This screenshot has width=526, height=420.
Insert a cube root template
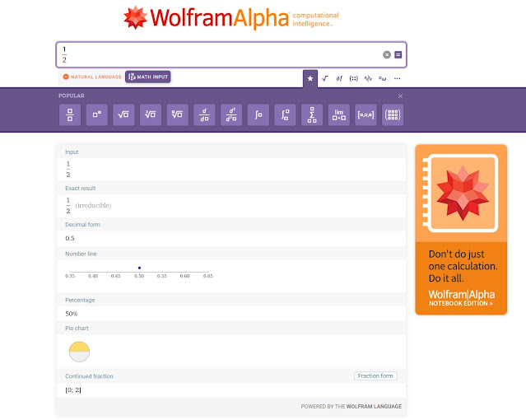pyautogui.click(x=151, y=114)
